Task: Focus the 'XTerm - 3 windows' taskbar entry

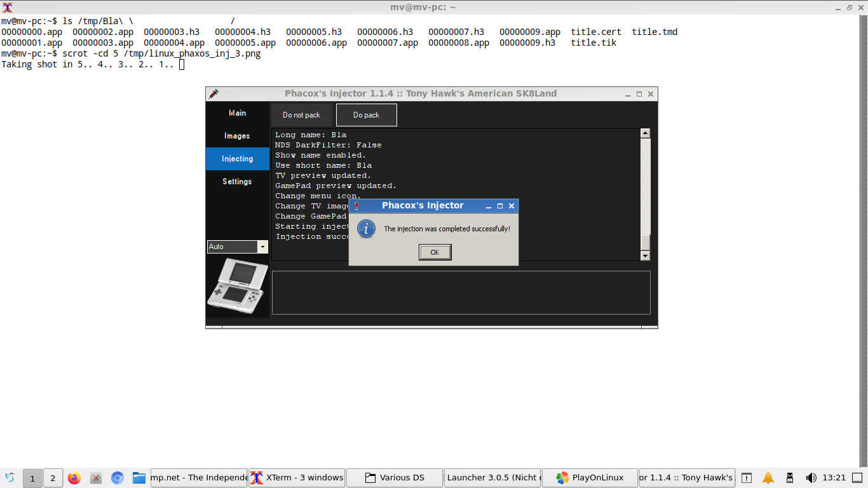Action: click(x=297, y=478)
